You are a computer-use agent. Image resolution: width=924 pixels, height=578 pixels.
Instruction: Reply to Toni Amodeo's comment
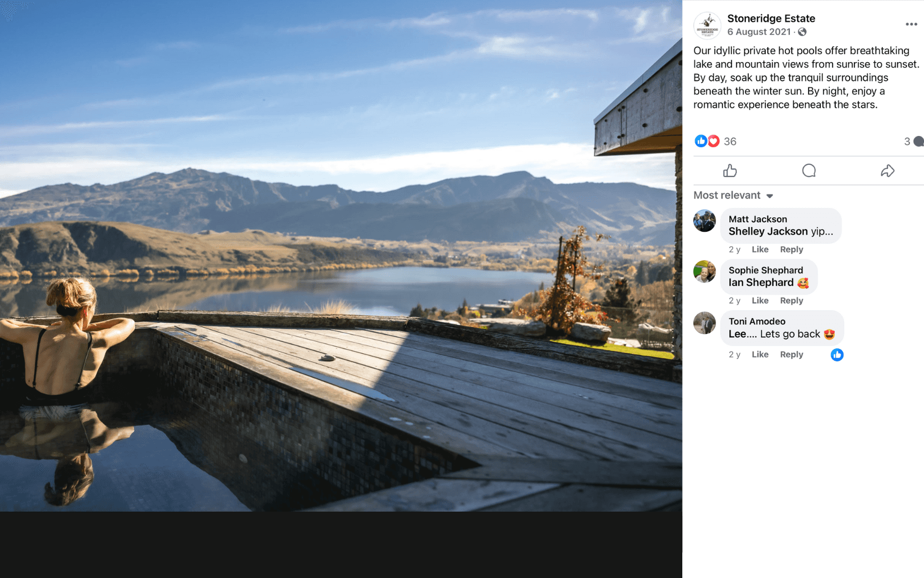791,354
